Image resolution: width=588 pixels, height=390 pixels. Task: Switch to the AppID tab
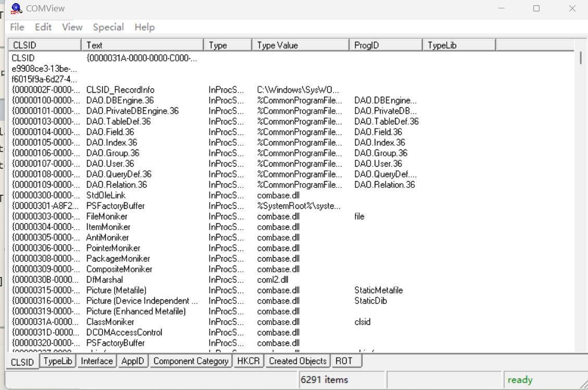(x=133, y=361)
